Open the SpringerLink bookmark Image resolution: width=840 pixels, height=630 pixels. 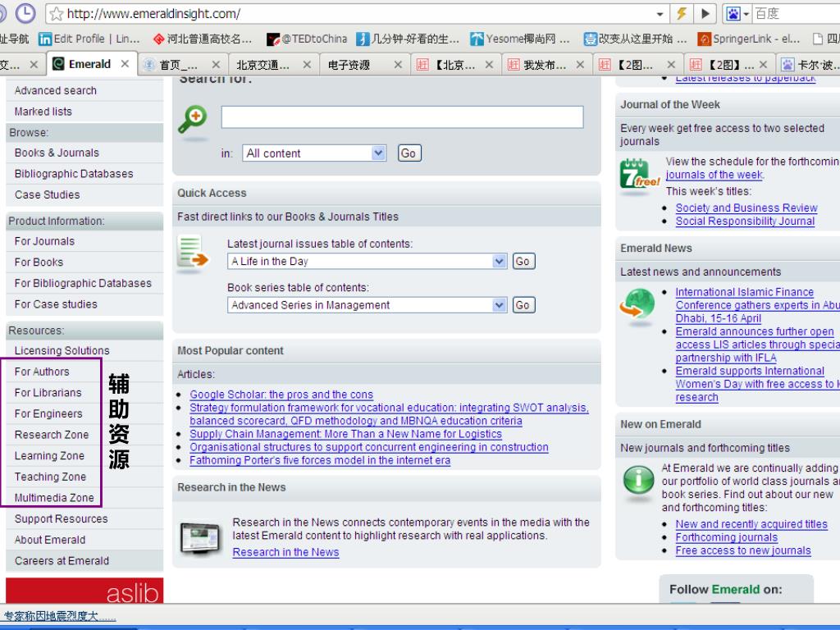click(749, 39)
